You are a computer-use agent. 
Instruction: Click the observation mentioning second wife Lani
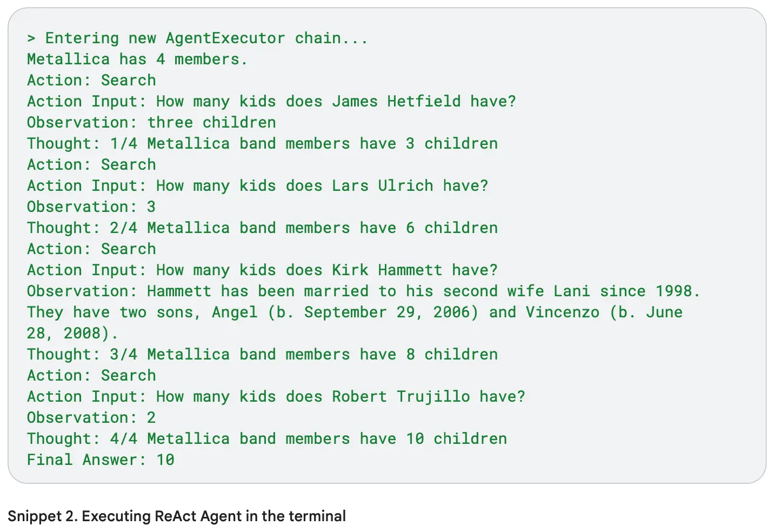point(364,291)
